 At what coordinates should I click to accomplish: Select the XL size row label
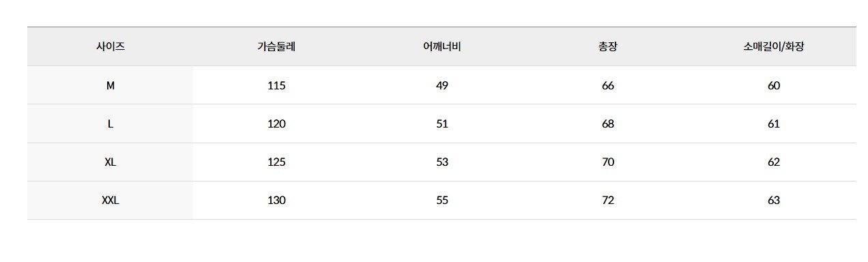[x=111, y=162]
